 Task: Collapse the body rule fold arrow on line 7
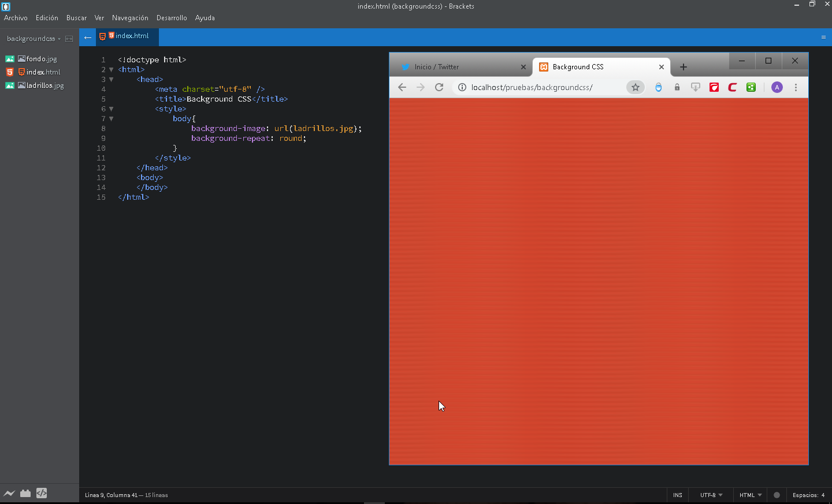pos(111,118)
